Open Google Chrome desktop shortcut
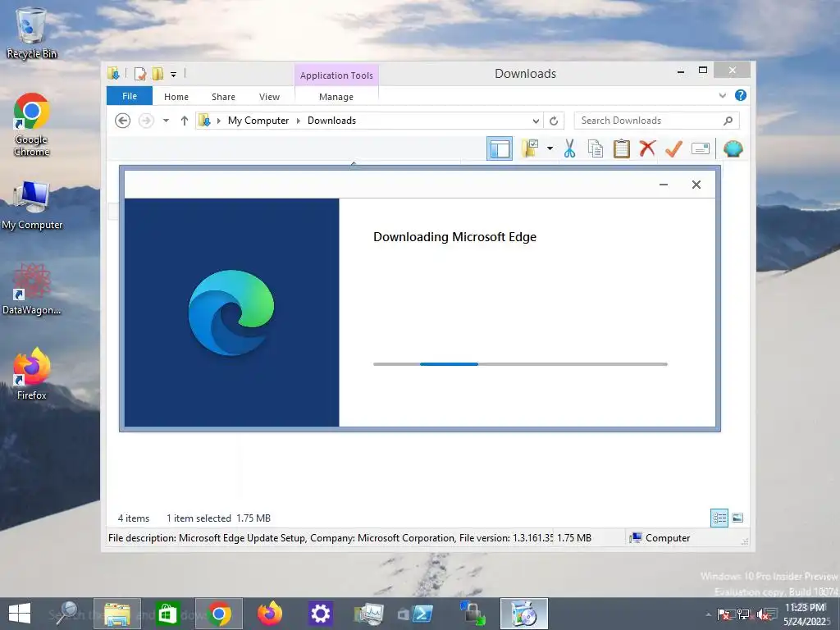Image resolution: width=840 pixels, height=630 pixels. tap(32, 125)
